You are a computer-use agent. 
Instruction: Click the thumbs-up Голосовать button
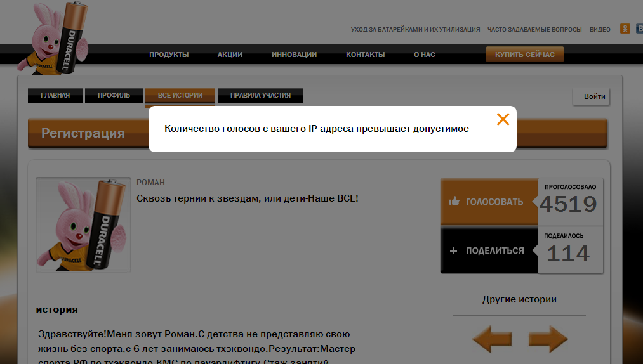(x=489, y=201)
